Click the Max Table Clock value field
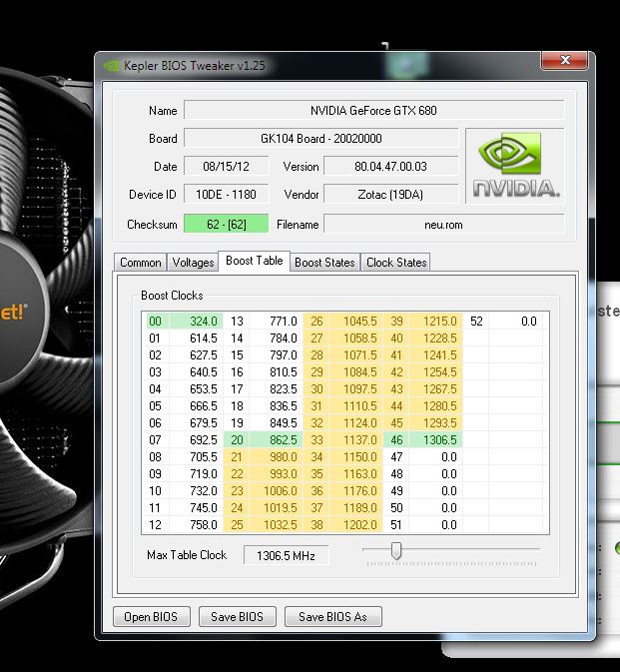This screenshot has height=672, width=620. pos(286,555)
